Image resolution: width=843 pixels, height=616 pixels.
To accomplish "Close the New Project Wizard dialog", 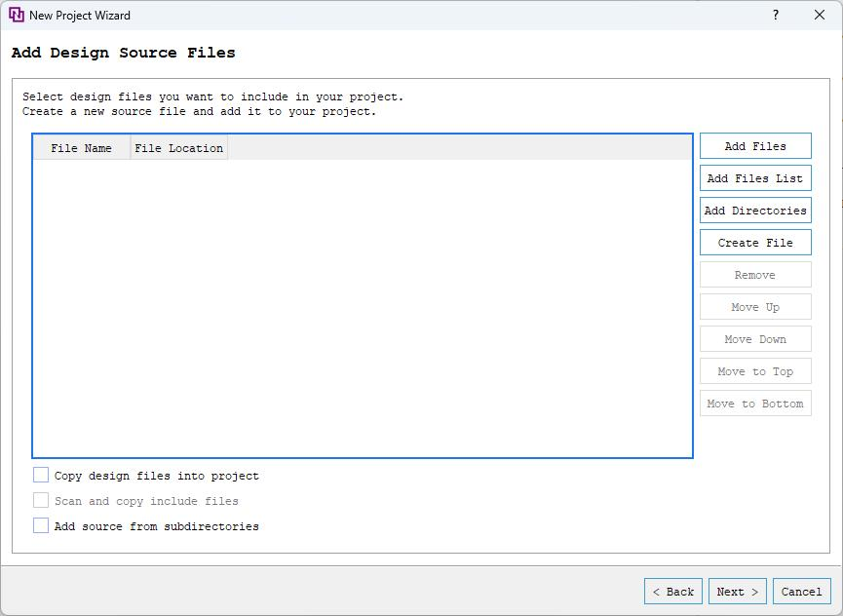I will 820,16.
